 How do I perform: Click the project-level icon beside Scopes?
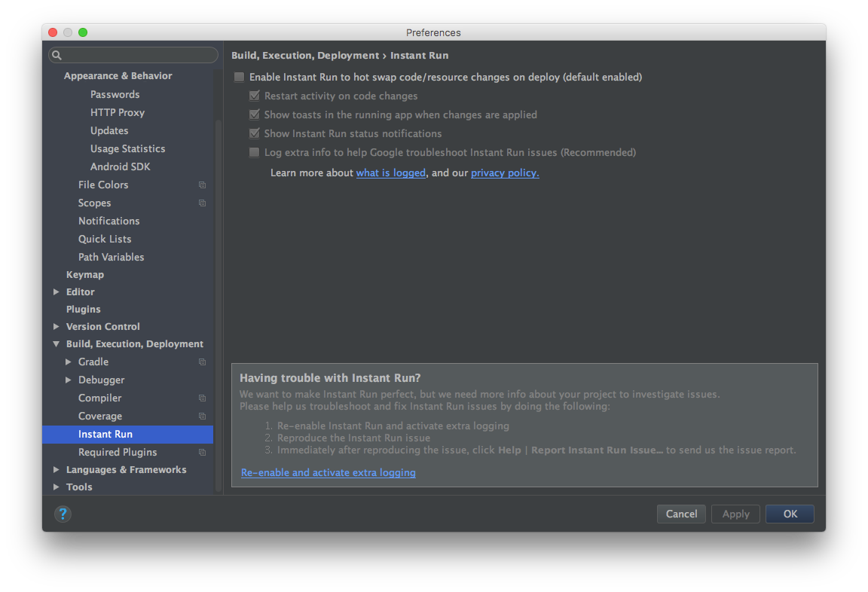pyautogui.click(x=202, y=203)
